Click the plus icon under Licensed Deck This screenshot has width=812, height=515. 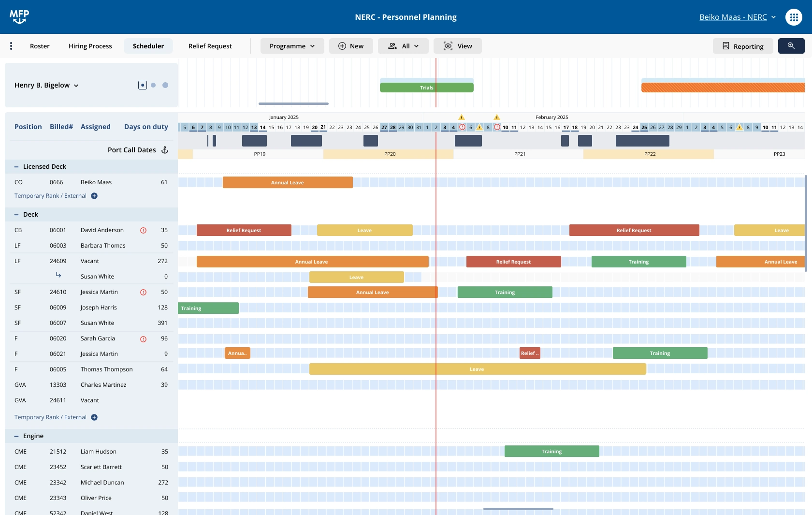pyautogui.click(x=94, y=196)
